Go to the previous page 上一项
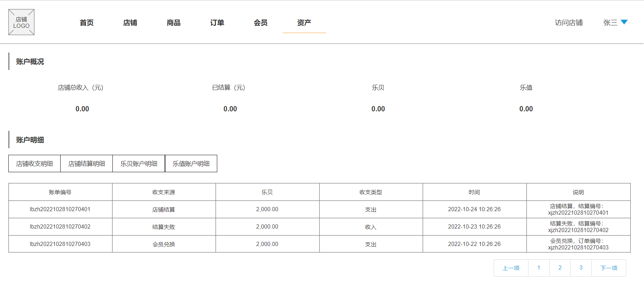This screenshot has width=644, height=287. (511, 268)
